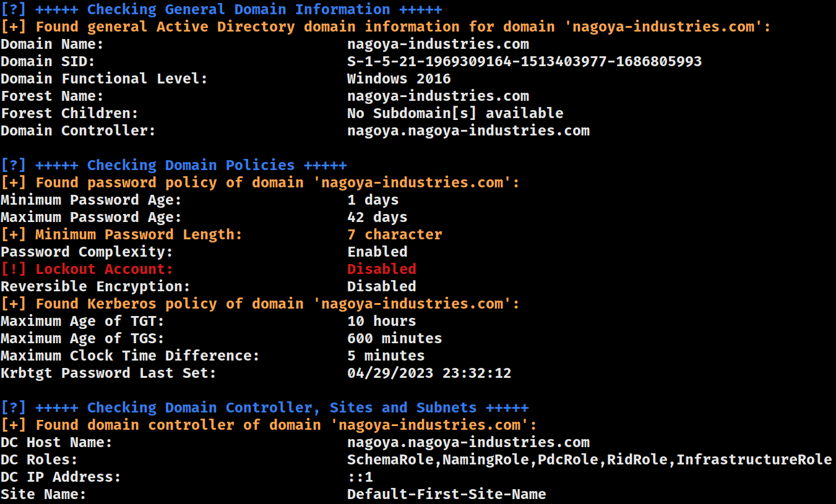Screen dimensions: 836x504
Task: Click the 'Site Name:' label
Action: click(43, 495)
